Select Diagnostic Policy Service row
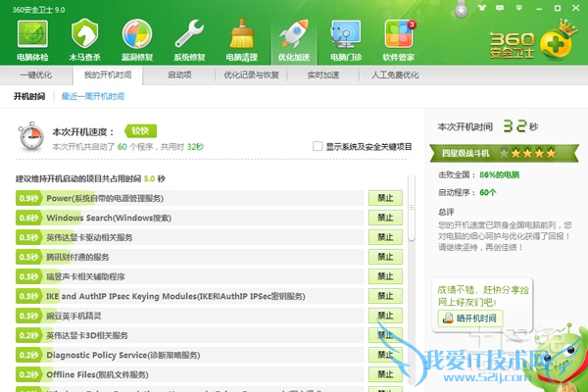Screen dimensions: 588x392 tap(190, 355)
